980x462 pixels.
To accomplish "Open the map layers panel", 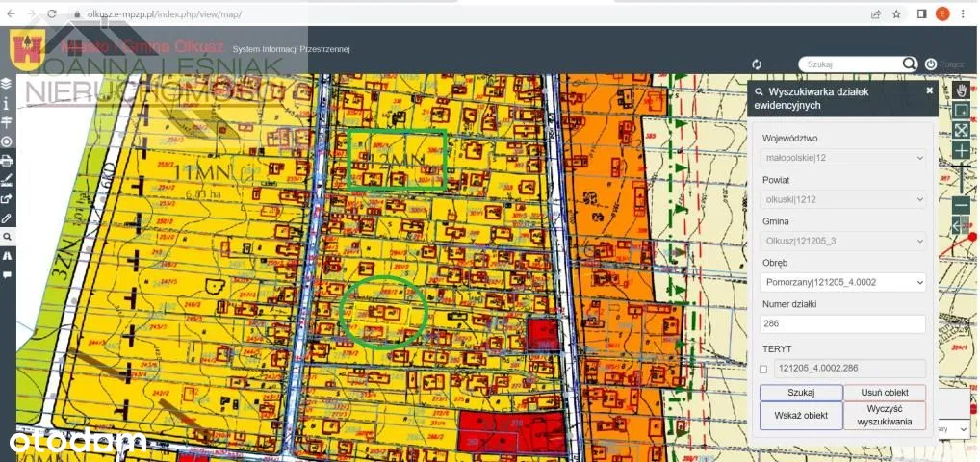I will [7, 84].
